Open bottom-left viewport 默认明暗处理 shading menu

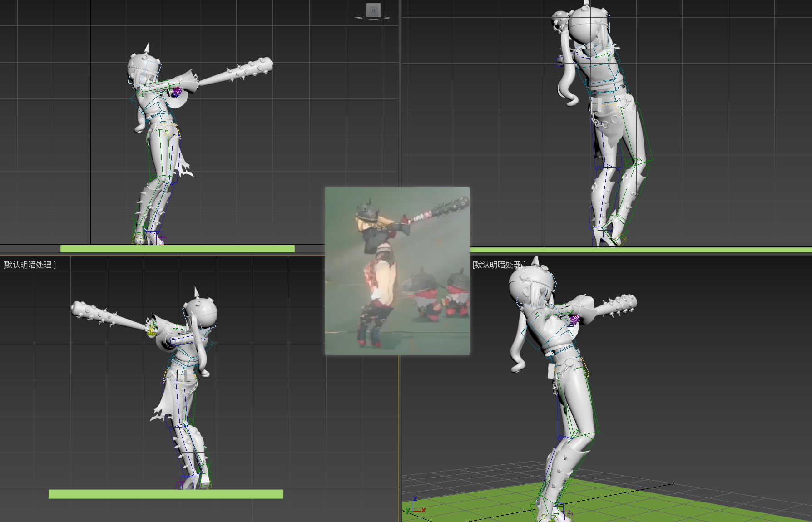pos(30,265)
